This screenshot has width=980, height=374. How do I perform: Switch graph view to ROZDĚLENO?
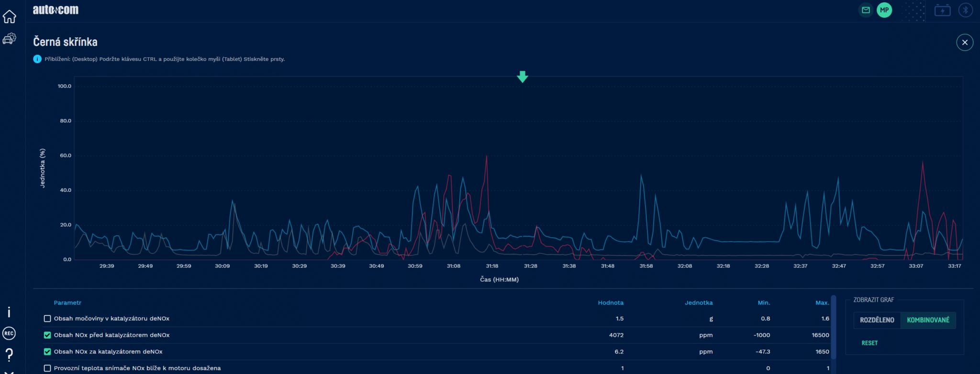877,320
